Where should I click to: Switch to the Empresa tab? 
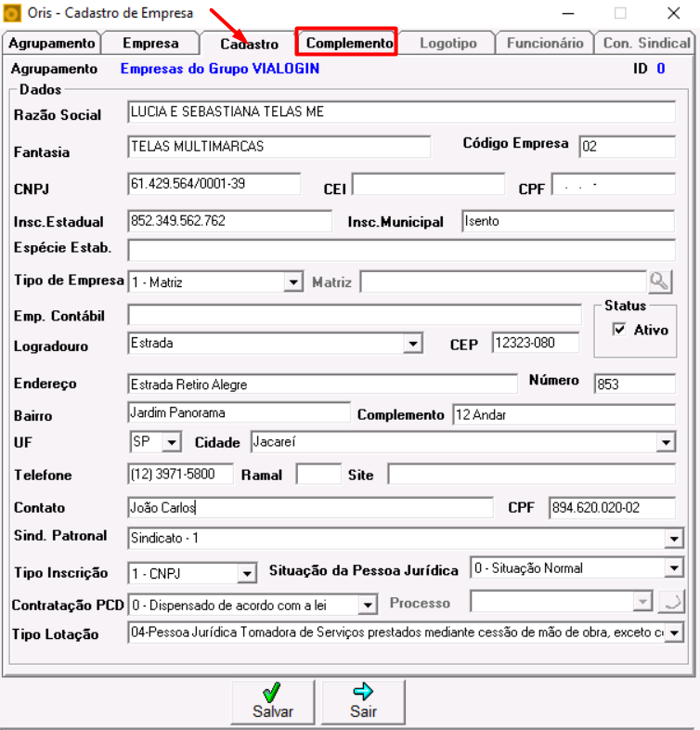point(150,44)
